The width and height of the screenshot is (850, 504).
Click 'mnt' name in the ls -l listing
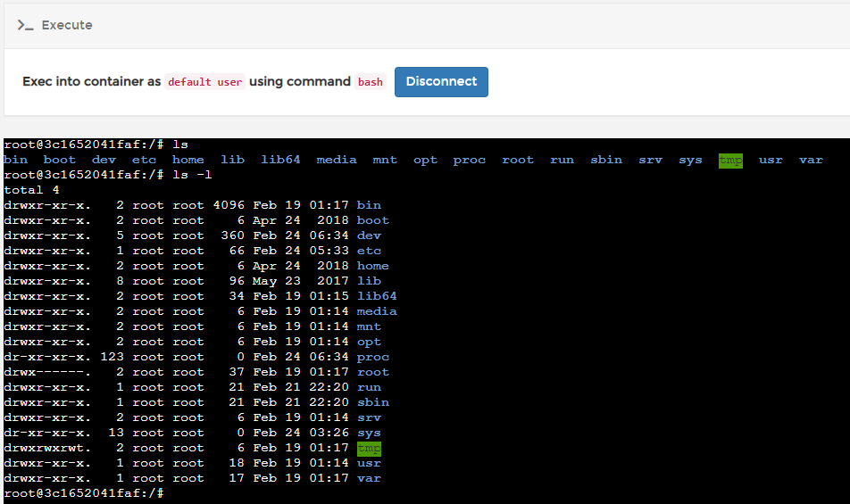coord(369,326)
